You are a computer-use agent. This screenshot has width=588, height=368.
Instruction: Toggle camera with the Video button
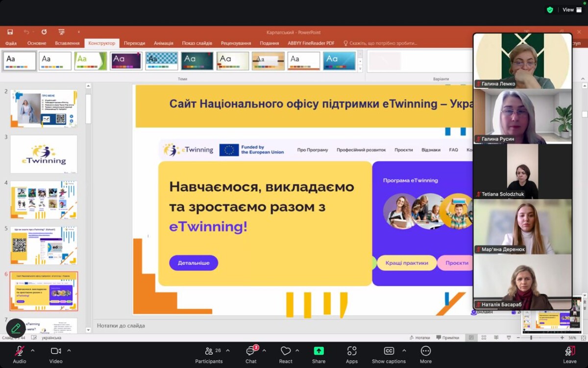tap(56, 351)
